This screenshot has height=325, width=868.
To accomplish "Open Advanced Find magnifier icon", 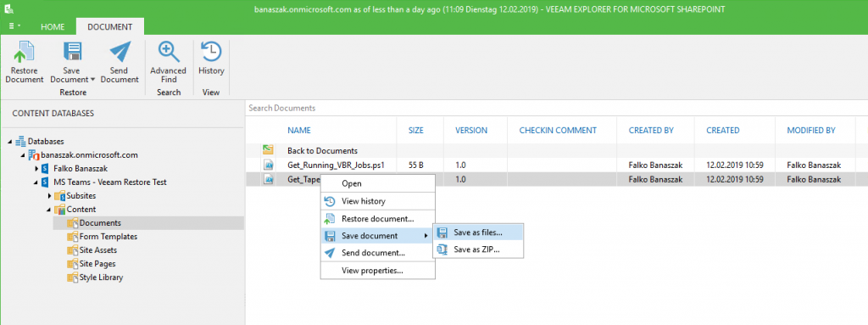I will click(169, 52).
